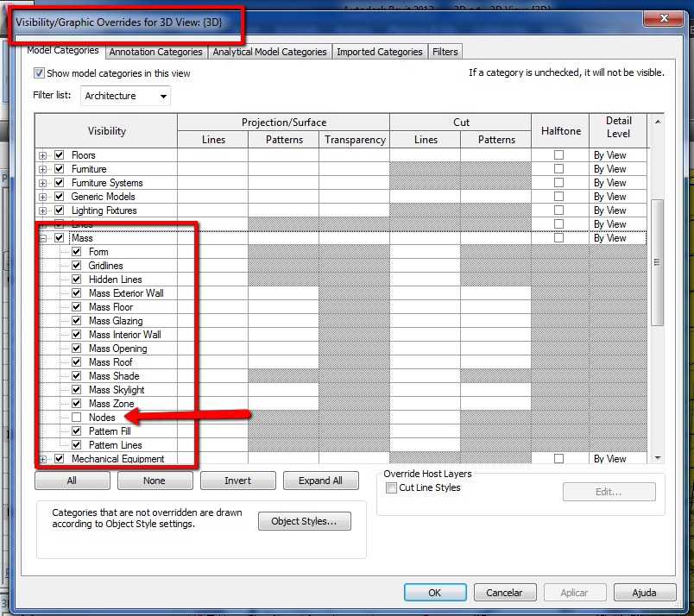Select the Pattern Lines row
This screenshot has width=694, height=616.
115,445
